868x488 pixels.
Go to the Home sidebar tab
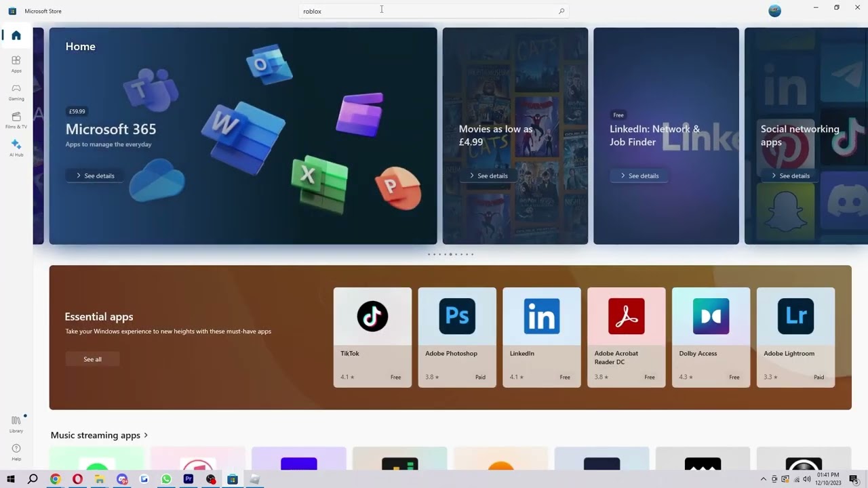[16, 35]
